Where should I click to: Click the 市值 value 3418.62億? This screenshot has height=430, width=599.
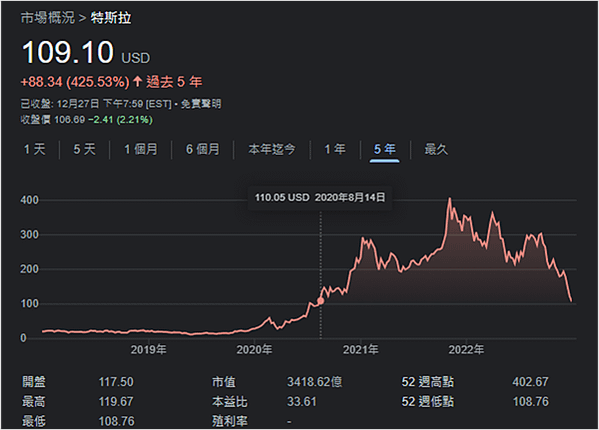coord(315,382)
